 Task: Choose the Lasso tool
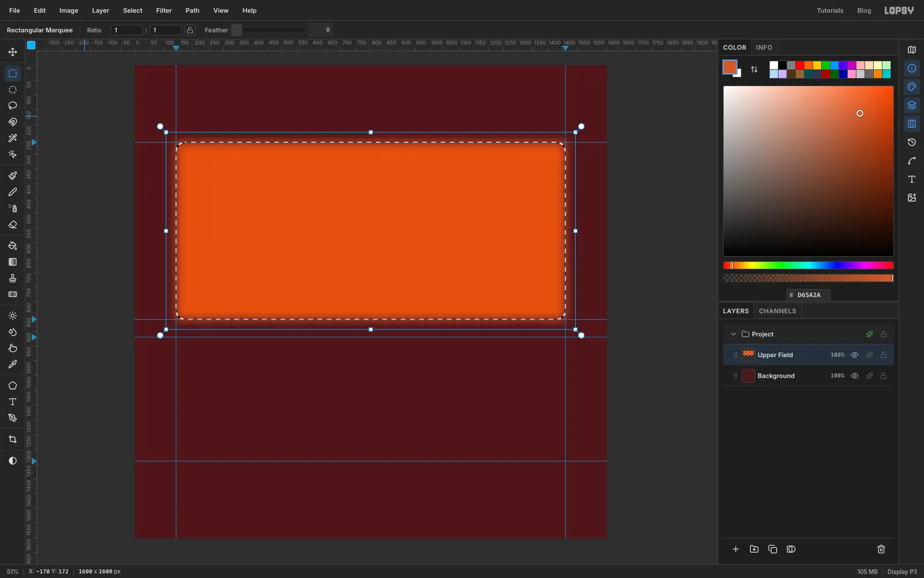click(13, 106)
